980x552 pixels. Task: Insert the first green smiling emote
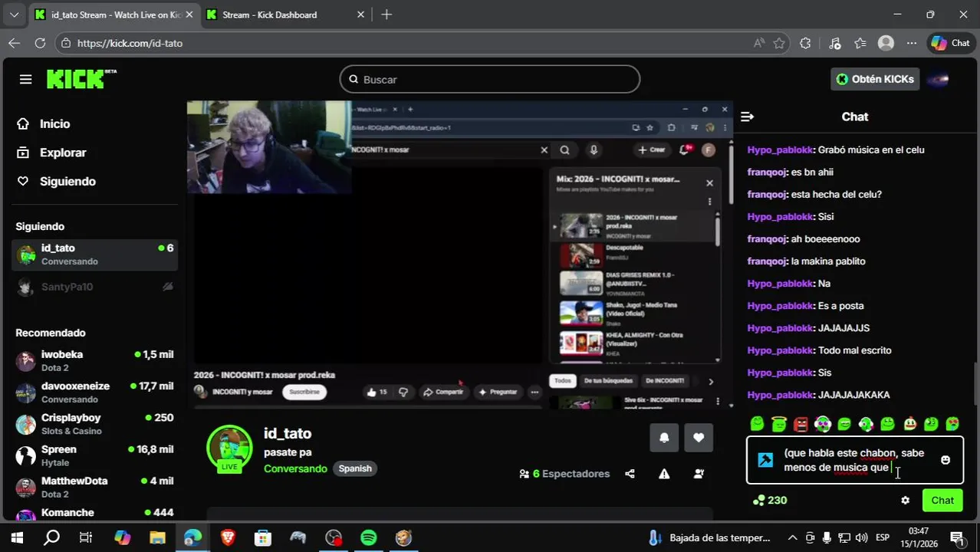757,423
